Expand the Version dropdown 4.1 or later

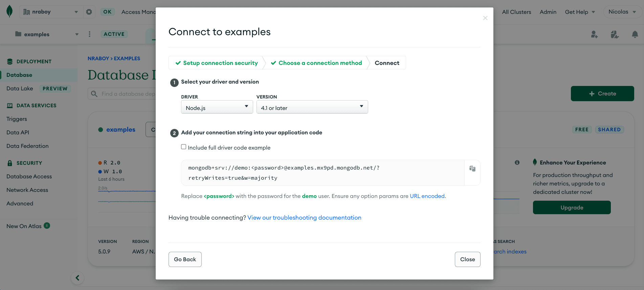click(x=312, y=107)
